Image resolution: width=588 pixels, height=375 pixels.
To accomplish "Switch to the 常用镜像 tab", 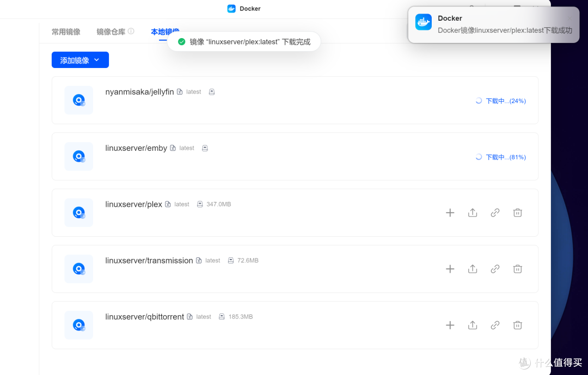I will (x=66, y=32).
